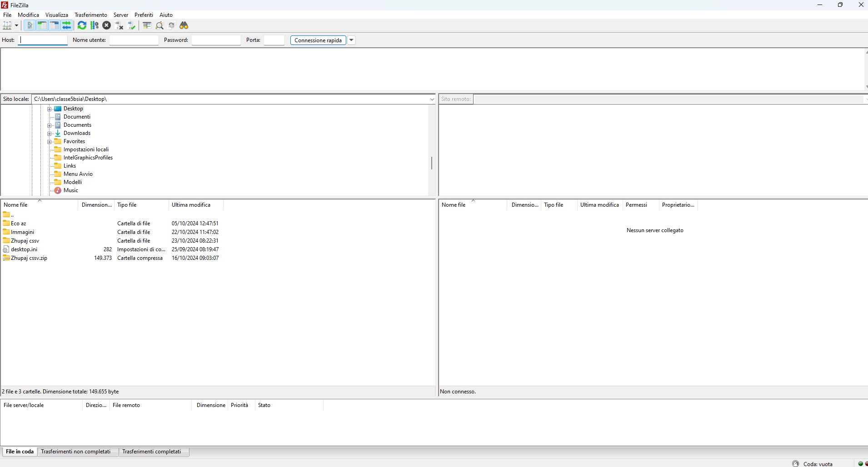Toggle directory comparison icon

coord(160,25)
